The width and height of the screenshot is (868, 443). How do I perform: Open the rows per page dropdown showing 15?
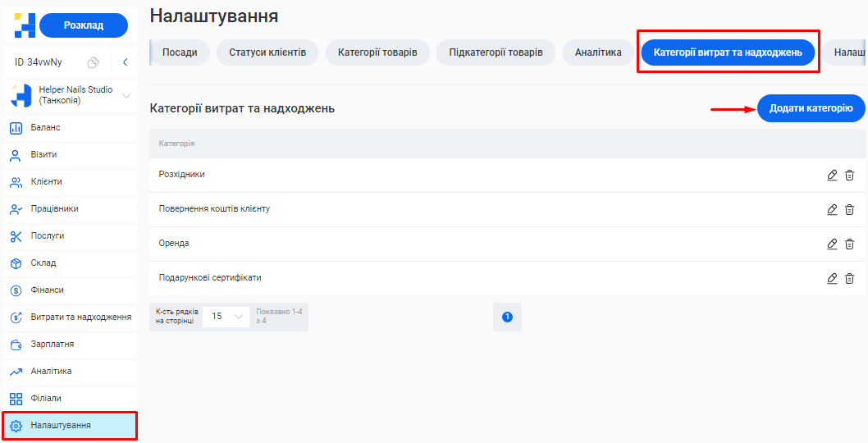[226, 317]
